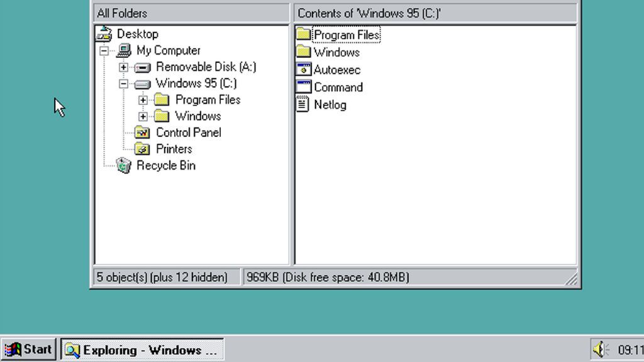The width and height of the screenshot is (644, 362).
Task: Click the Command program icon
Action: 303,87
